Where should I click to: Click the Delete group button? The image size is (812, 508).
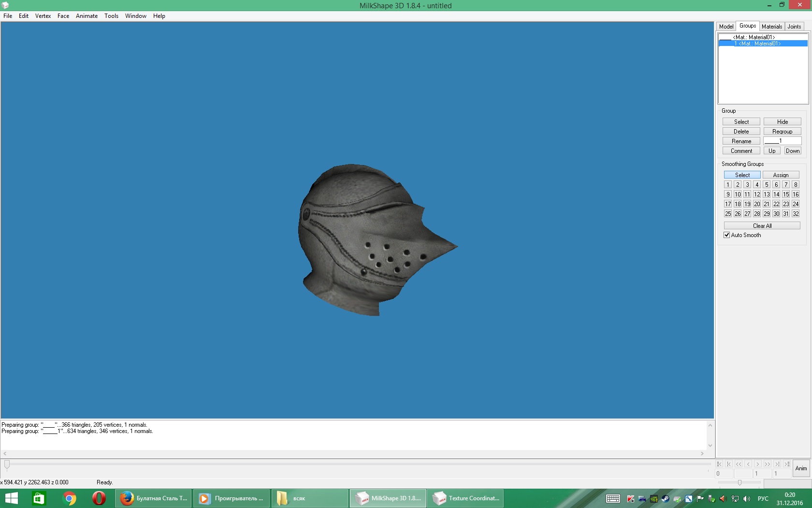pyautogui.click(x=741, y=132)
